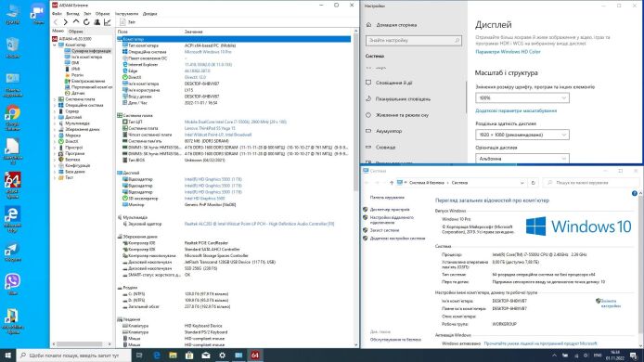Open the Realtek ALC audio adapter link
This screenshot has height=362, width=644.
(x=259, y=224)
